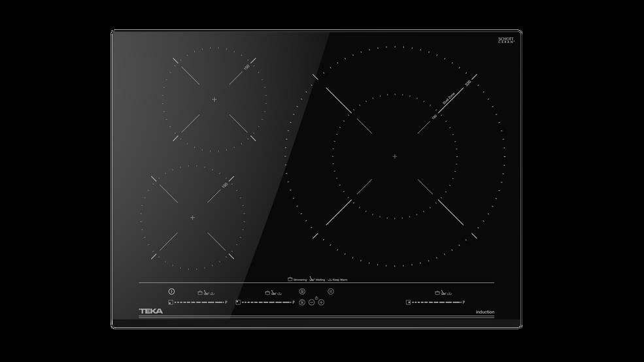Click the Dual Zone text label
The width and height of the screenshot is (644, 362).
coord(449,99)
